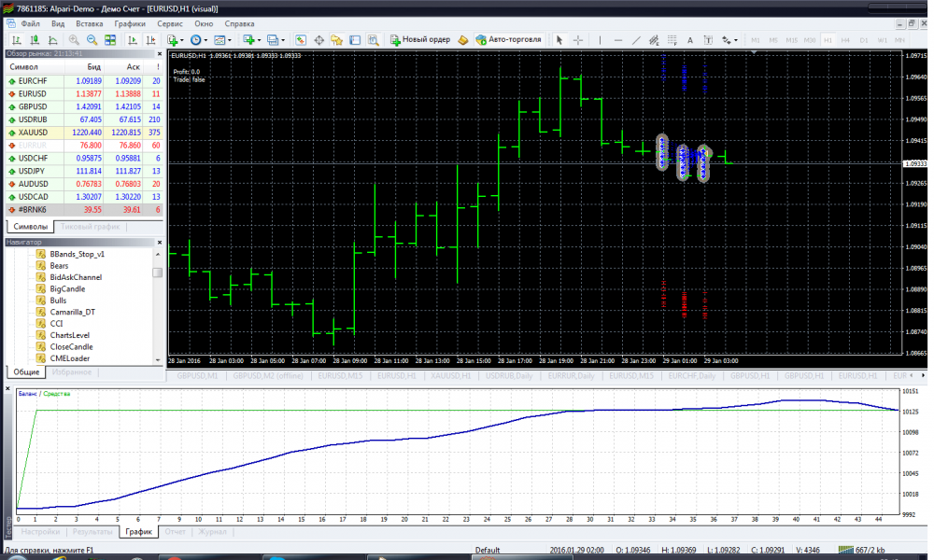Select the XAUUSD row in Market Watch
The image size is (934, 560).
pyautogui.click(x=82, y=133)
